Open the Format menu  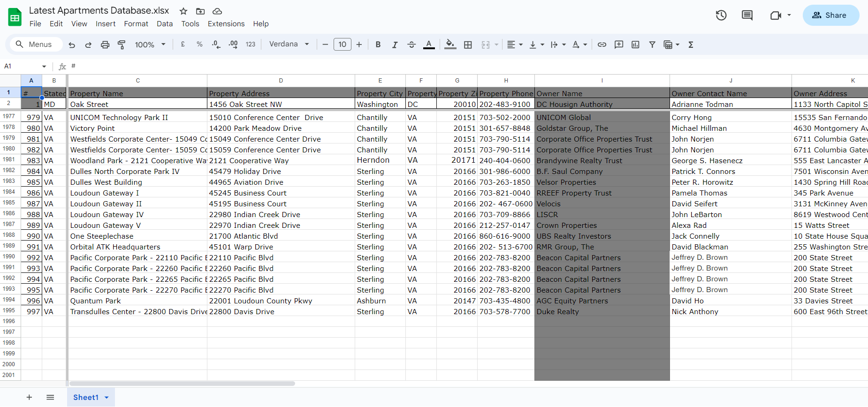(x=136, y=24)
